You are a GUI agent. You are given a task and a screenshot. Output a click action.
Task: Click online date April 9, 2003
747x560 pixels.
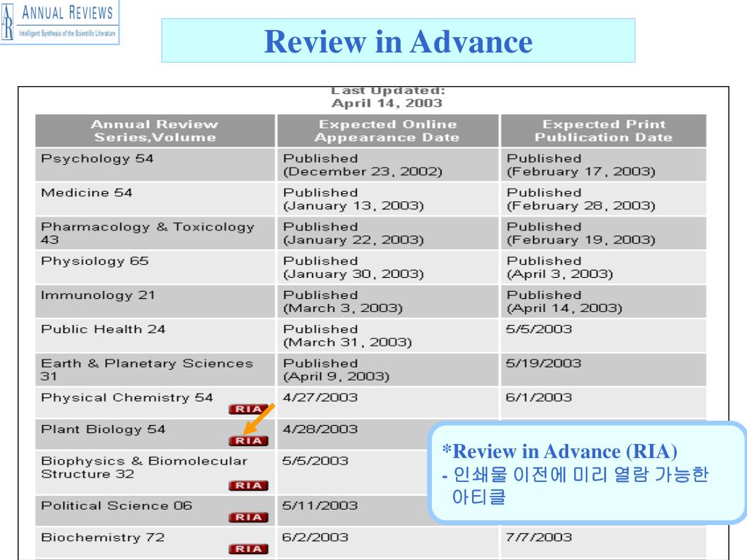click(336, 377)
